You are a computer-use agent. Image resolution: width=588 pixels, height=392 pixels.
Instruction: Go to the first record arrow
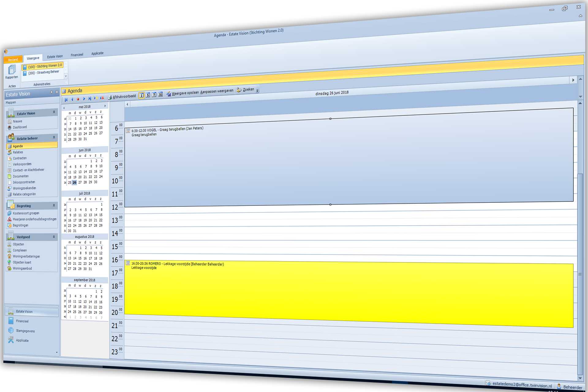(66, 100)
